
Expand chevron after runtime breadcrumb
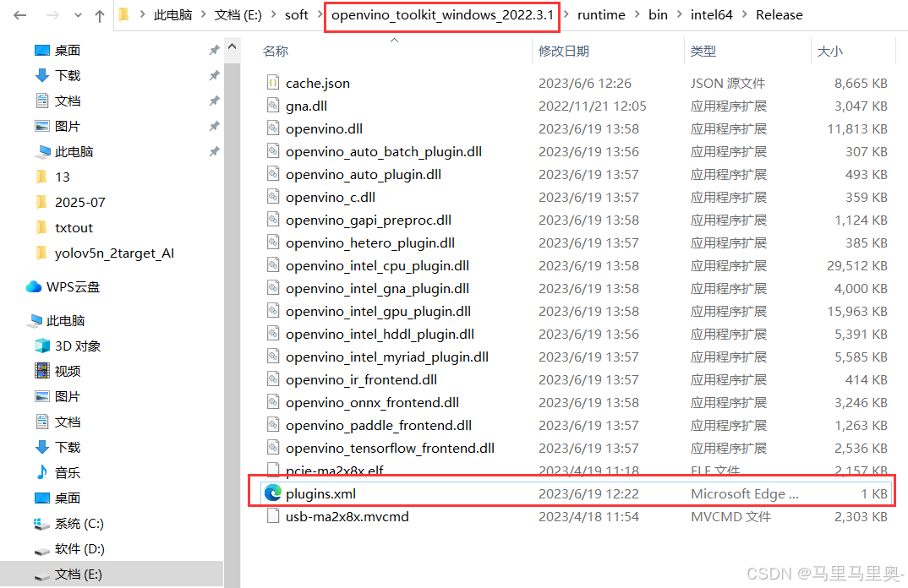pos(637,15)
